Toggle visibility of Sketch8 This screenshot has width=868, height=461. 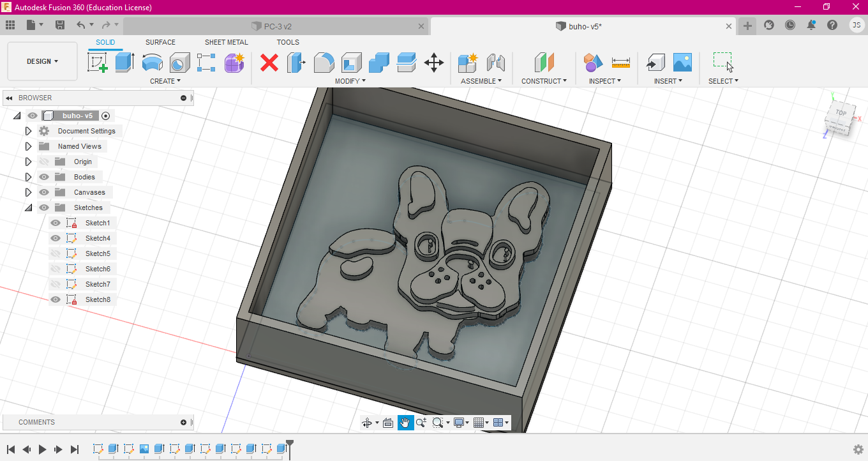56,299
